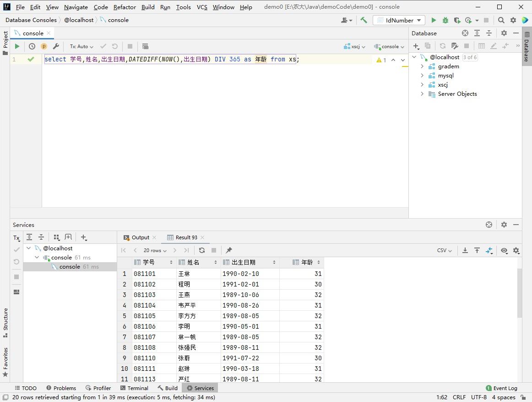Image resolution: width=532 pixels, height=402 pixels.
Task: Click the export data download icon
Action: pos(465,250)
